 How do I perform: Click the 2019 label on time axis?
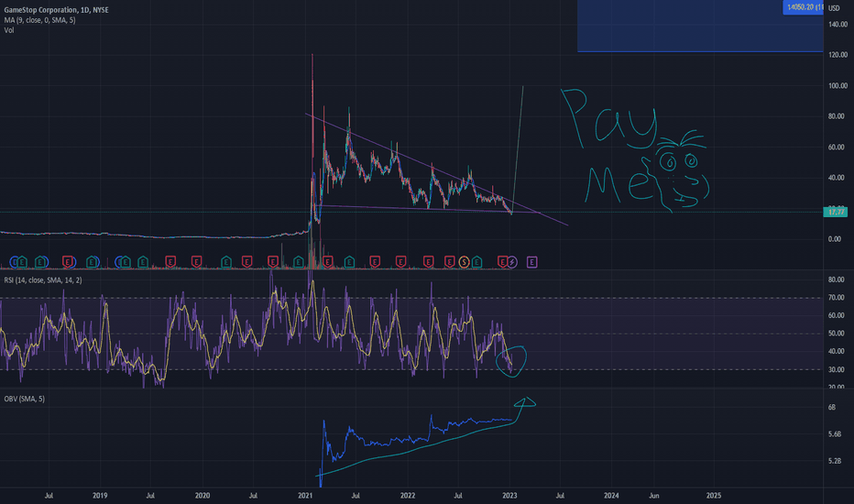click(x=100, y=496)
